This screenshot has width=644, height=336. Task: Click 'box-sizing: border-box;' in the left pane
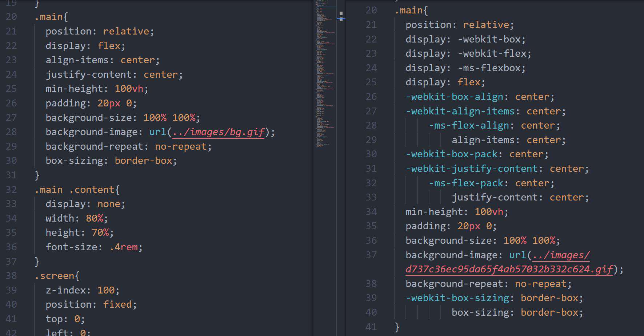click(111, 161)
